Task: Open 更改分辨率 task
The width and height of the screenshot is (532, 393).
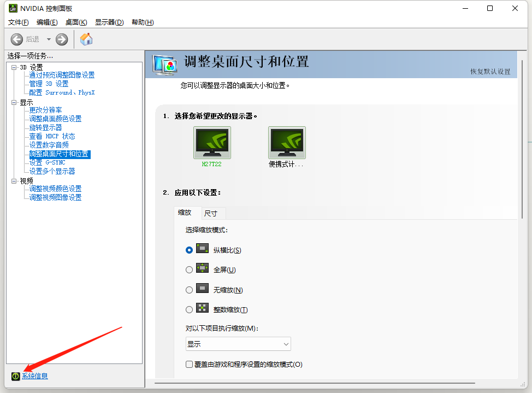Action: [x=45, y=110]
